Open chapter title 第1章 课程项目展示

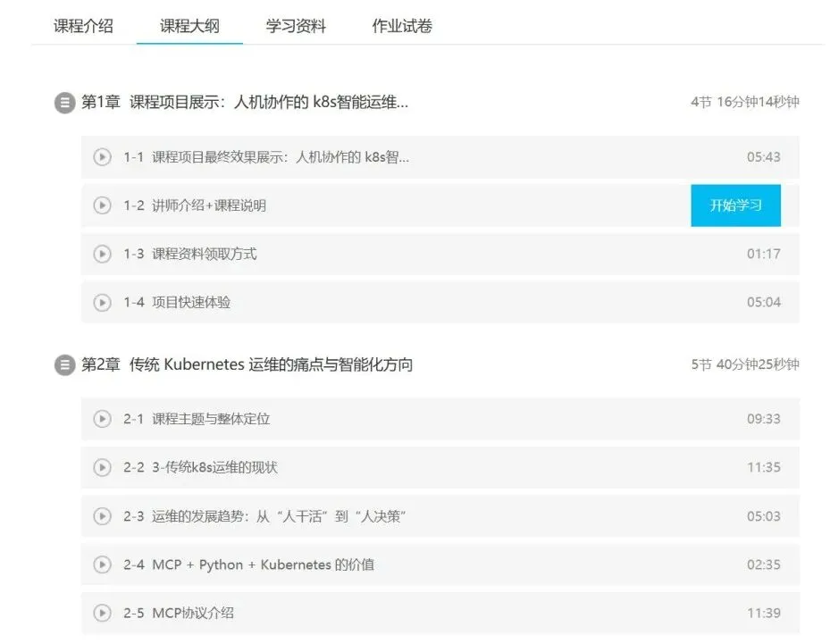point(245,102)
